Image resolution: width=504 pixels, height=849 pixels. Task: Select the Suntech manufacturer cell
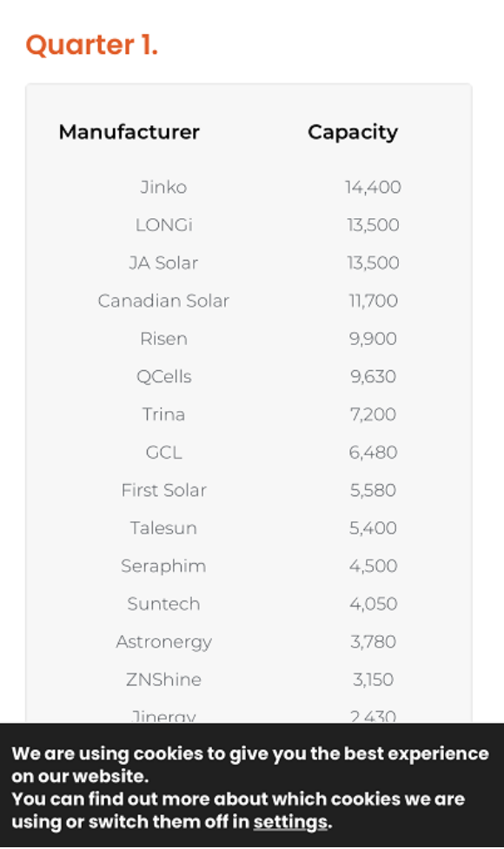tap(163, 604)
